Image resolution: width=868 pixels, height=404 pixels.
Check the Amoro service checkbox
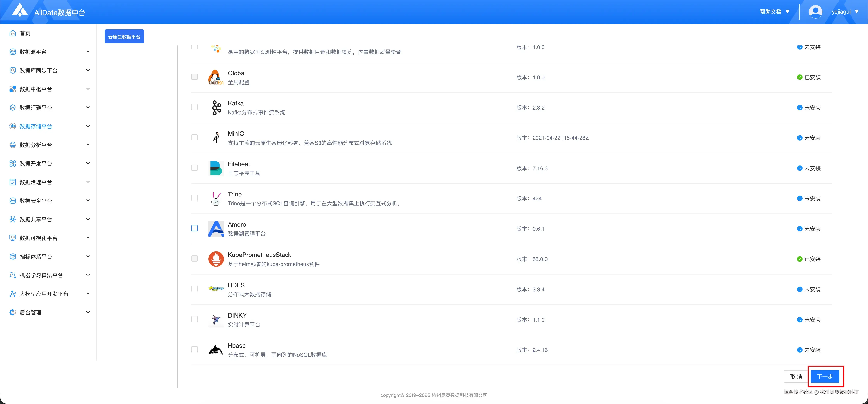coord(194,228)
